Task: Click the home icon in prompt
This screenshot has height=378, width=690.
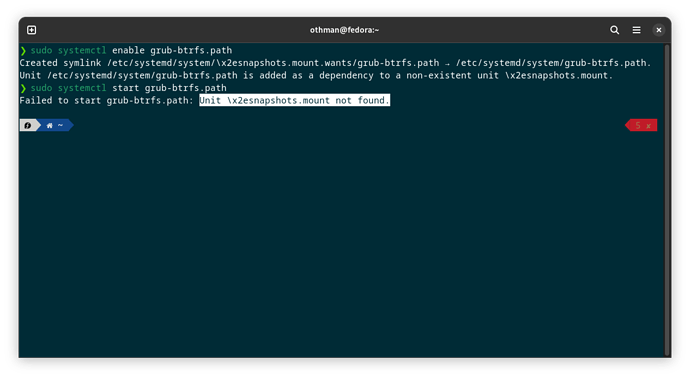Action: pos(49,125)
